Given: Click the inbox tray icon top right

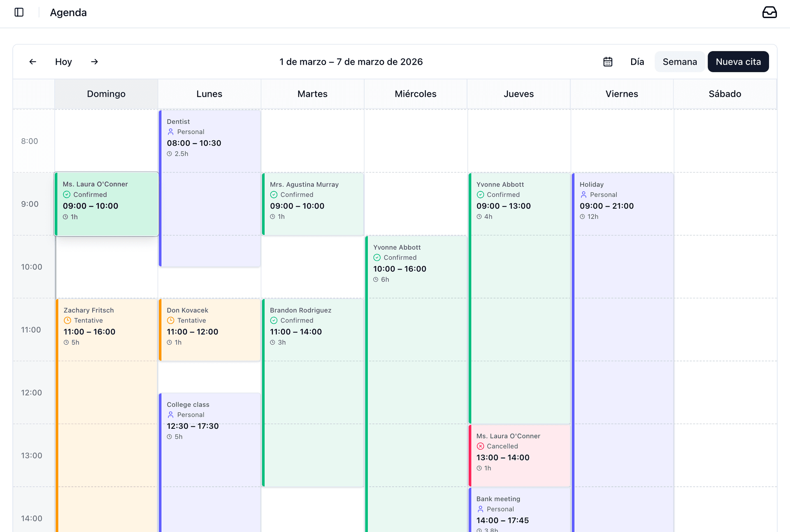Looking at the screenshot, I should click(x=770, y=12).
